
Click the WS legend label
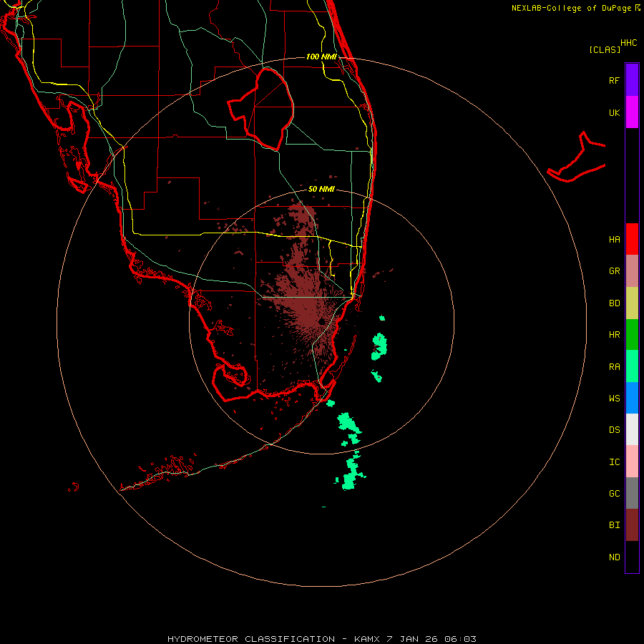click(x=614, y=398)
